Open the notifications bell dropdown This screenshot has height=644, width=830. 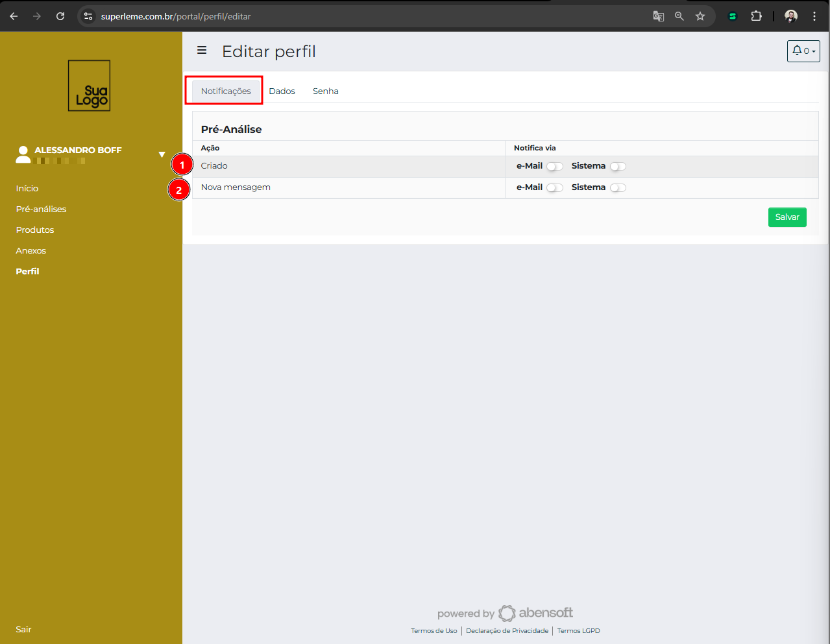[803, 51]
